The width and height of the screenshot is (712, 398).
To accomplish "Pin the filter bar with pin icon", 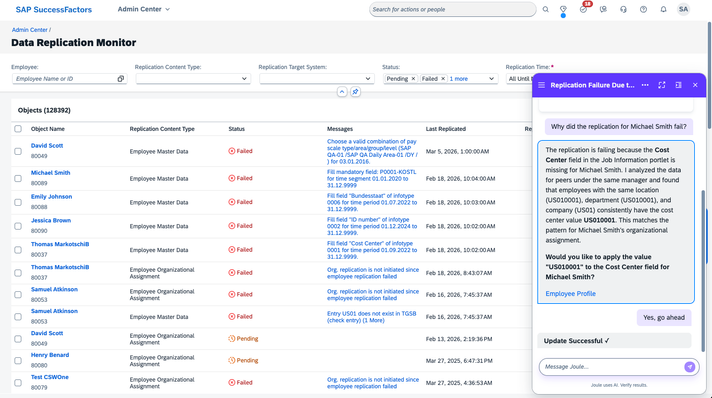I will pyautogui.click(x=356, y=92).
